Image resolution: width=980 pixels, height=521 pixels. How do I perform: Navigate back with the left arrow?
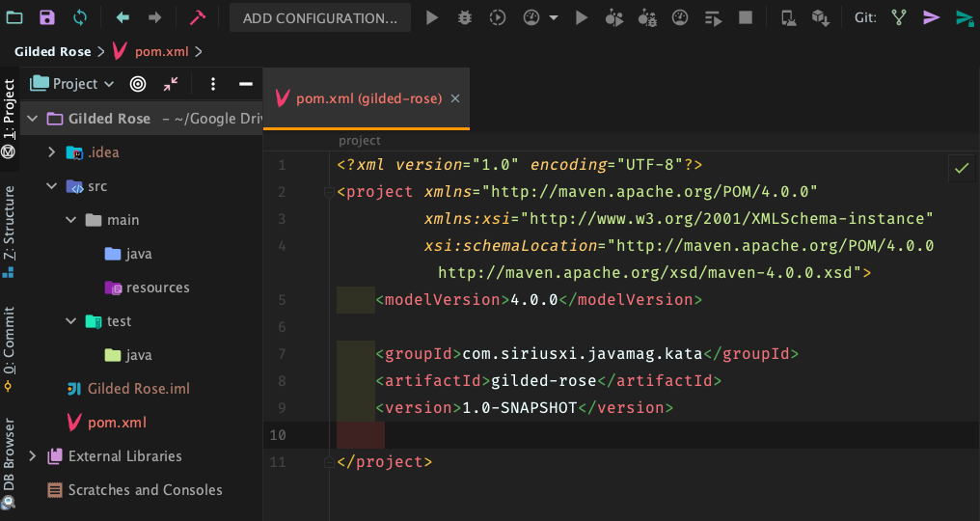coord(122,17)
